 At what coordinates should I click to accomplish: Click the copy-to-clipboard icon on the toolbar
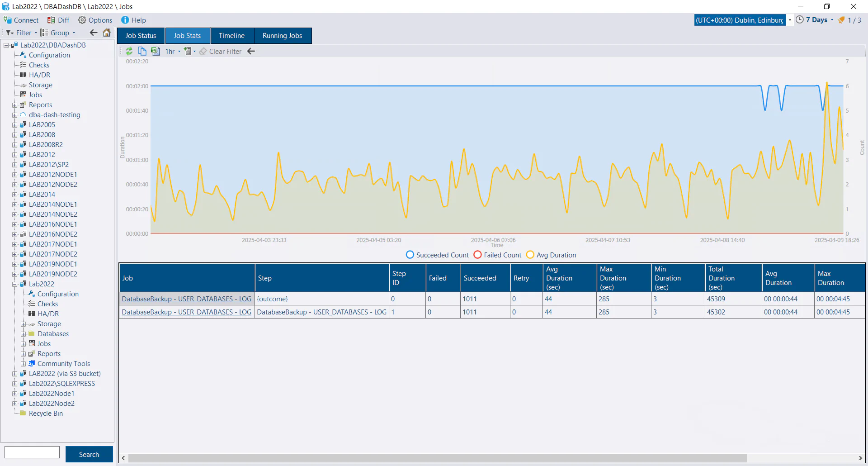(142, 51)
